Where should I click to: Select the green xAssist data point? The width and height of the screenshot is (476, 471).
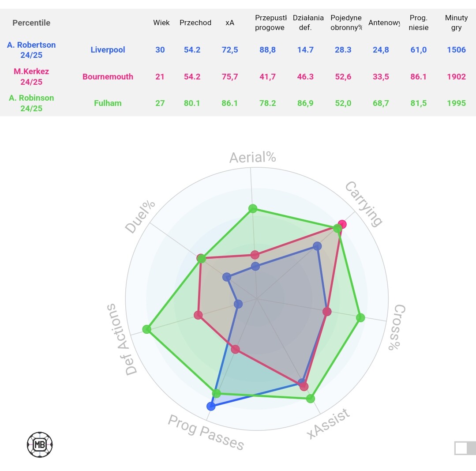(311, 399)
